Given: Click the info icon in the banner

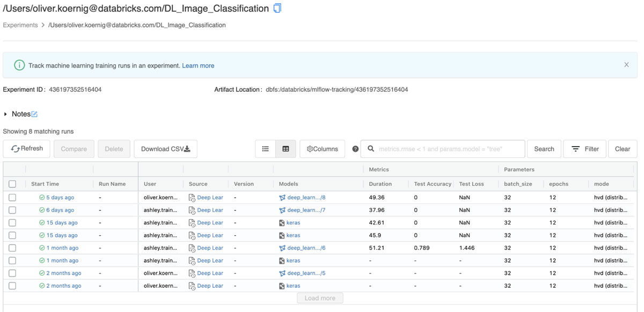Looking at the screenshot, I should pyautogui.click(x=19, y=65).
